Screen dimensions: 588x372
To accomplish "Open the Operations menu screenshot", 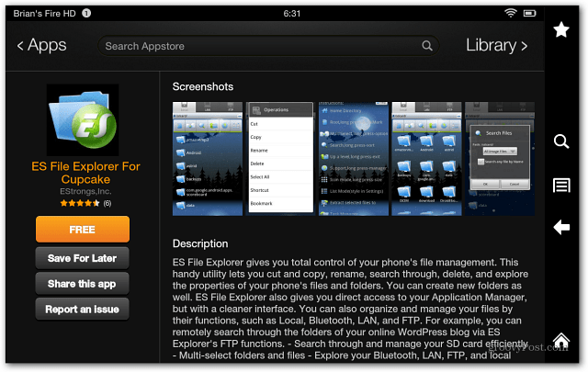I will click(280, 159).
